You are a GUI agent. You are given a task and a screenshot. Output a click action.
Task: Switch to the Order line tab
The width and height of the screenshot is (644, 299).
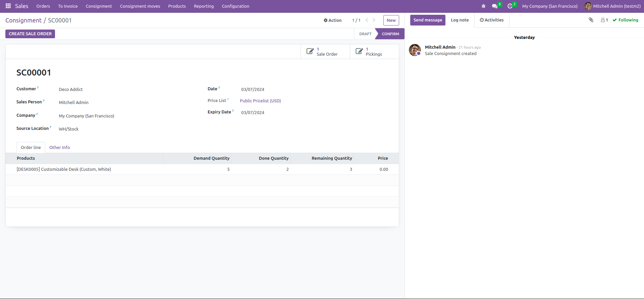[31, 147]
